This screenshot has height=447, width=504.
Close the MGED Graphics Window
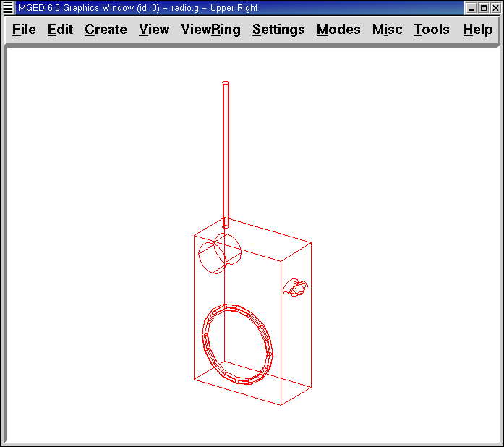pos(495,8)
